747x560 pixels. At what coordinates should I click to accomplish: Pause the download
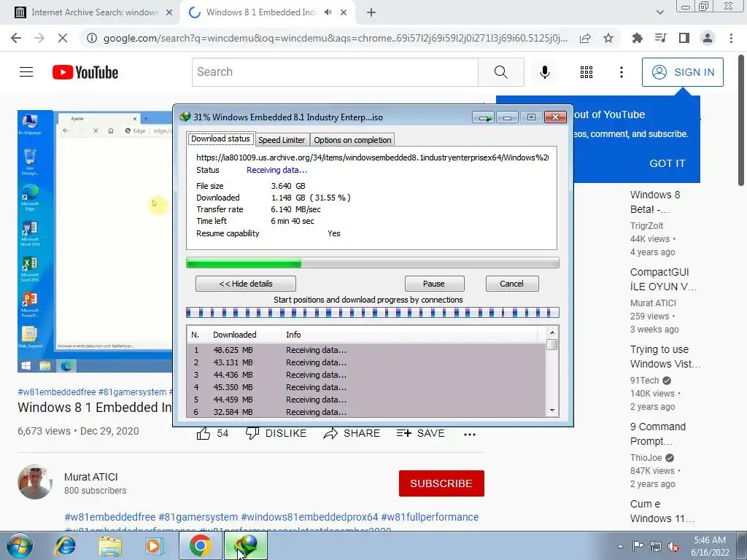pyautogui.click(x=434, y=284)
